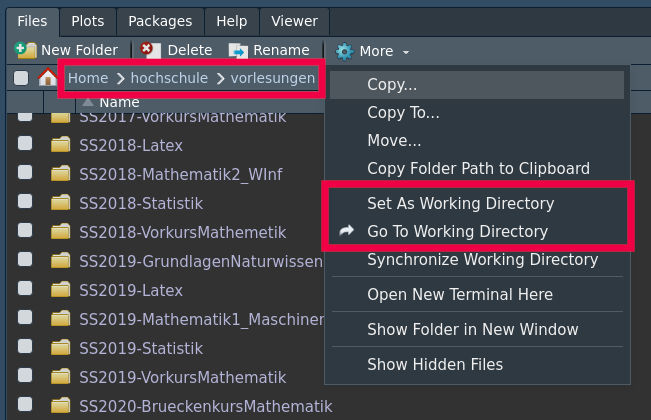Click the New Folder icon
651x420 pixels.
pyautogui.click(x=27, y=50)
